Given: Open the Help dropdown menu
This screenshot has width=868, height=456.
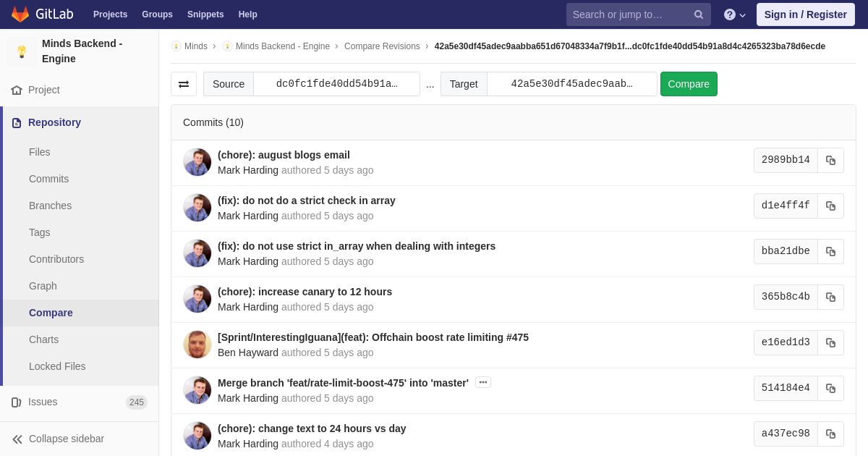Looking at the screenshot, I should point(734,14).
